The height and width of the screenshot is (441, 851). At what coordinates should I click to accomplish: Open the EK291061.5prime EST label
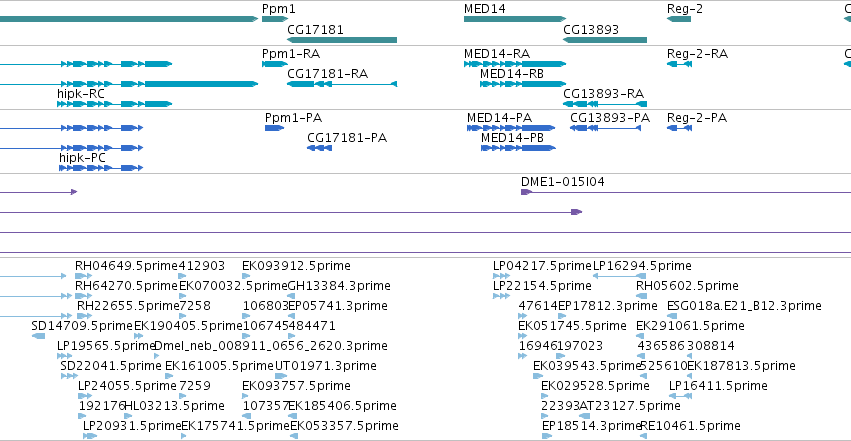pos(690,326)
